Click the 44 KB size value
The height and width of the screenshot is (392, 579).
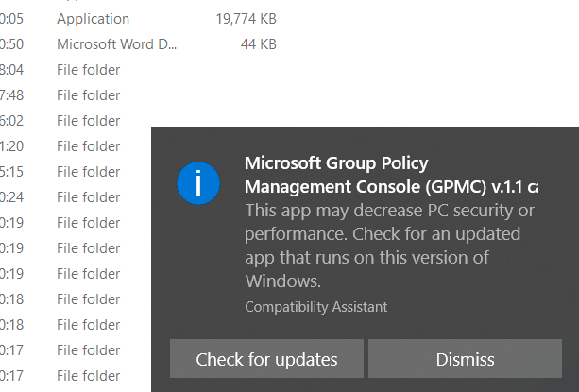pos(259,44)
